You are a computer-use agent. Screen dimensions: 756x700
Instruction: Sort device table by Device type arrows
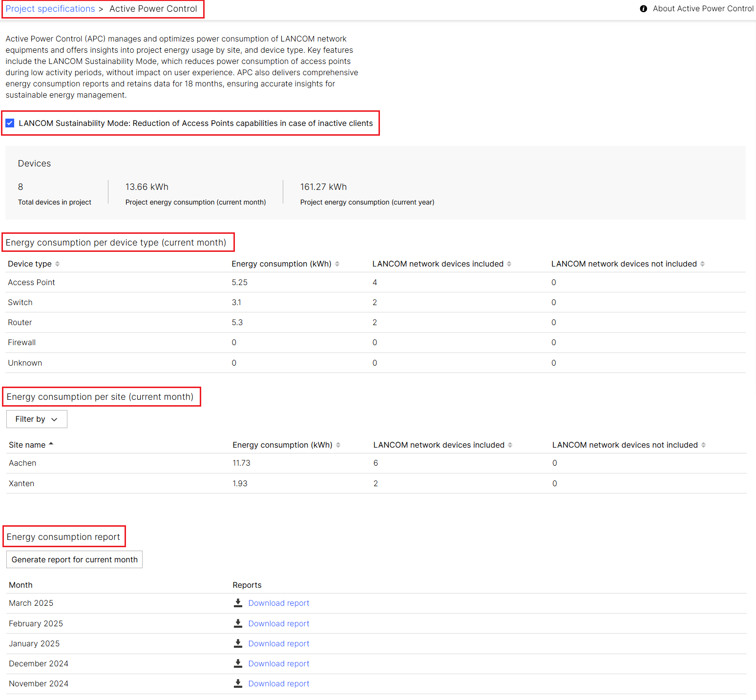(x=57, y=264)
